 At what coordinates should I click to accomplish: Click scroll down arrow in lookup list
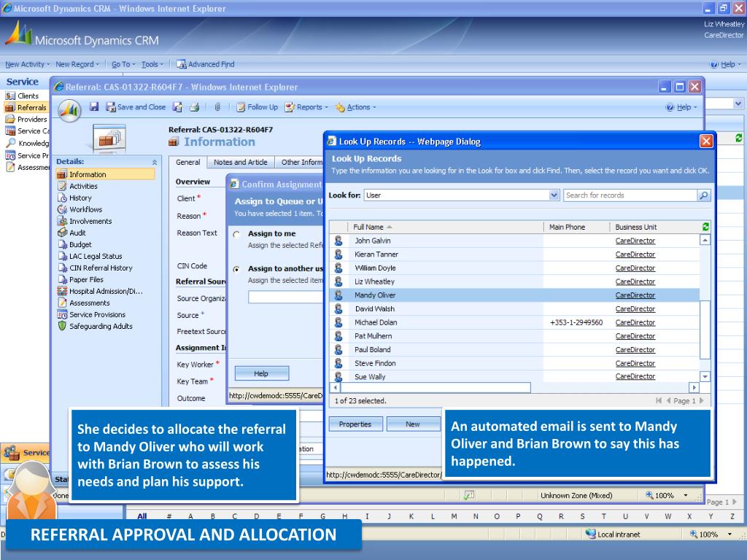pyautogui.click(x=705, y=376)
